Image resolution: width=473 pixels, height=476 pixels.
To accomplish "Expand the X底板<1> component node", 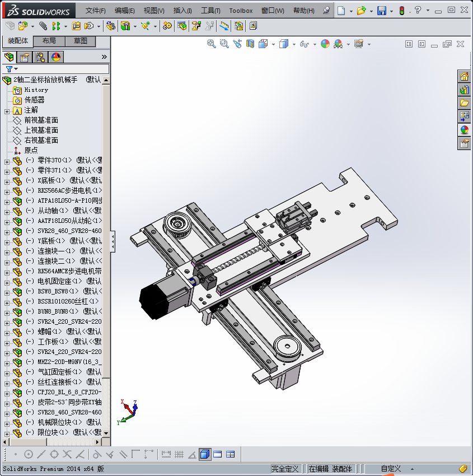I will point(7,182).
